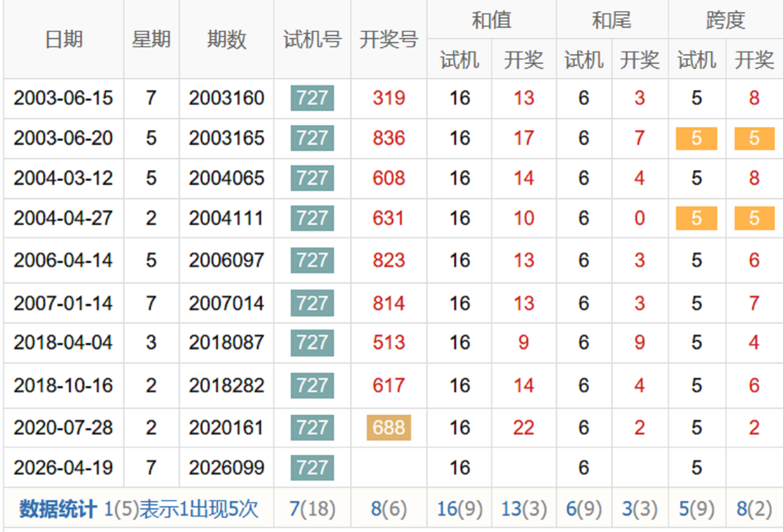This screenshot has width=783, height=532.
Task: Click the 727 badge in the 2026-04-19 row
Action: pyautogui.click(x=312, y=468)
